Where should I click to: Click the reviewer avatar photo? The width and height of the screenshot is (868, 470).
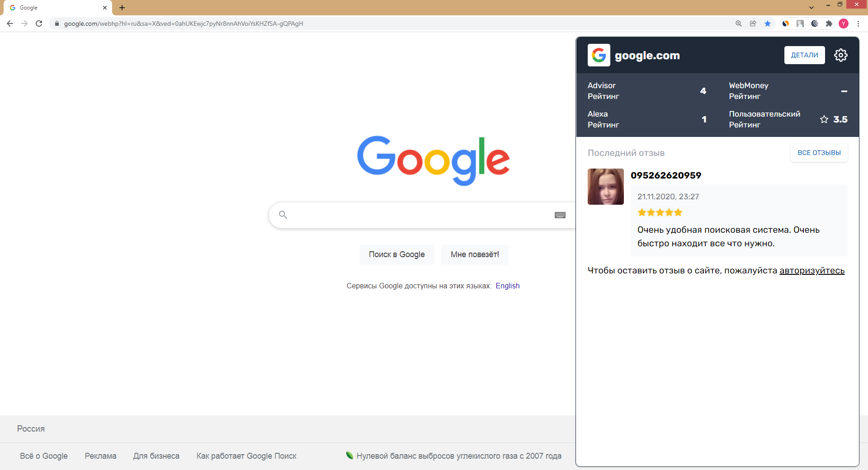(606, 187)
